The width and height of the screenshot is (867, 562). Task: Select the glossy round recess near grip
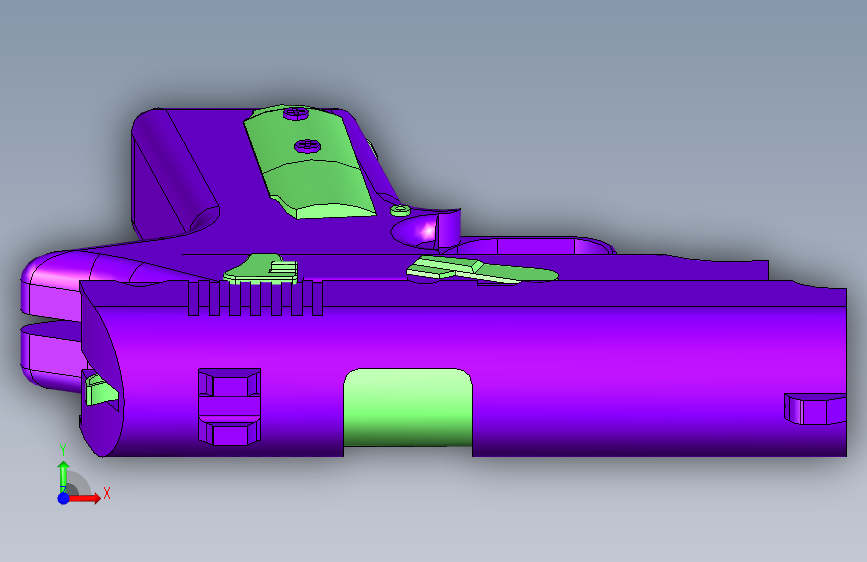click(417, 231)
